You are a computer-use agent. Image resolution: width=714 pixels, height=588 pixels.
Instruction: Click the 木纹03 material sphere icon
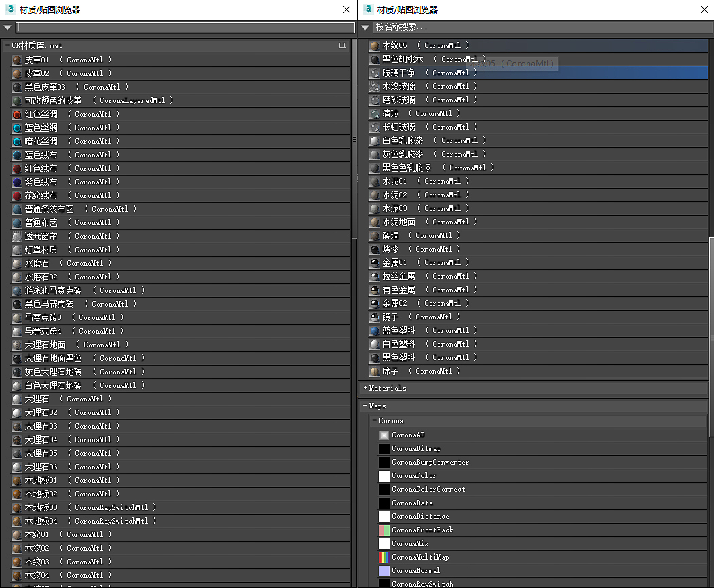pos(17,562)
